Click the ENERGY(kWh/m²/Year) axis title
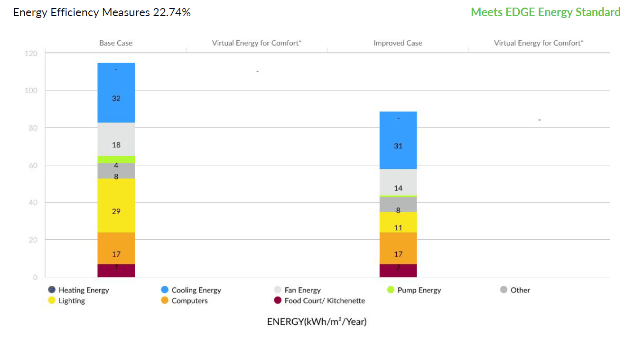Screen dimensions: 644x338 click(x=317, y=321)
